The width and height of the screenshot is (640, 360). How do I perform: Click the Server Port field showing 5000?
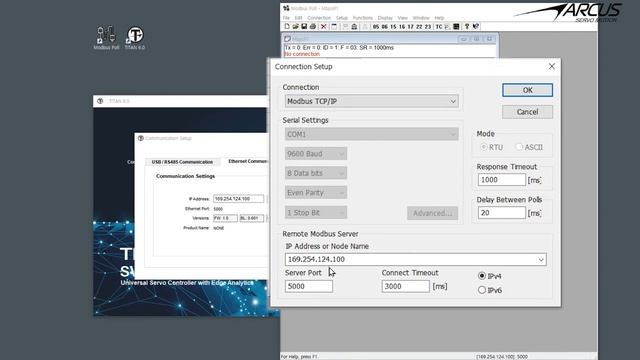point(309,286)
